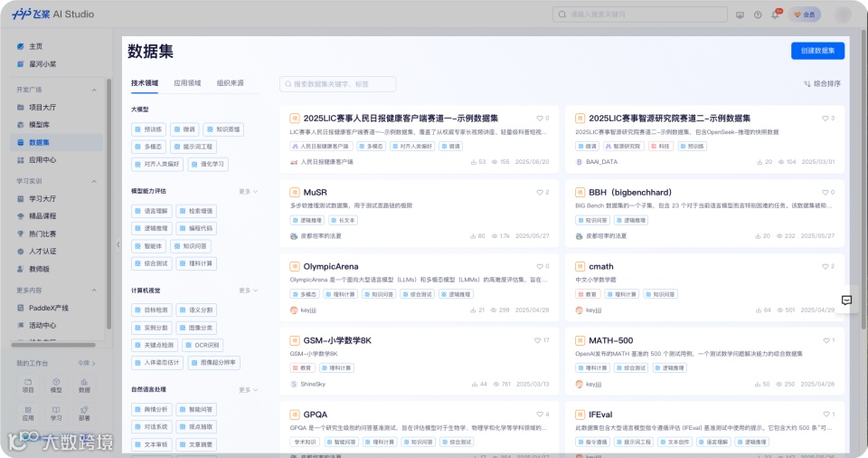Click the 会员 membership button
868x458 pixels.
coord(805,14)
